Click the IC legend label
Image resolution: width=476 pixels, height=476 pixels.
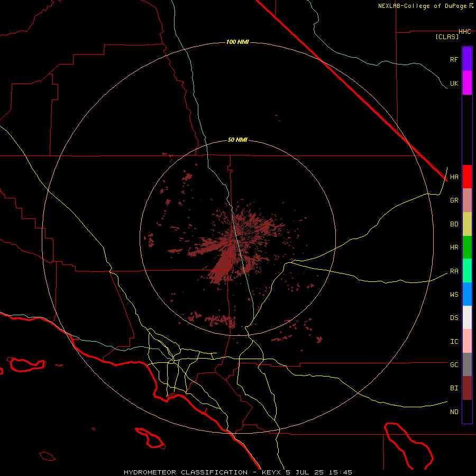click(454, 341)
